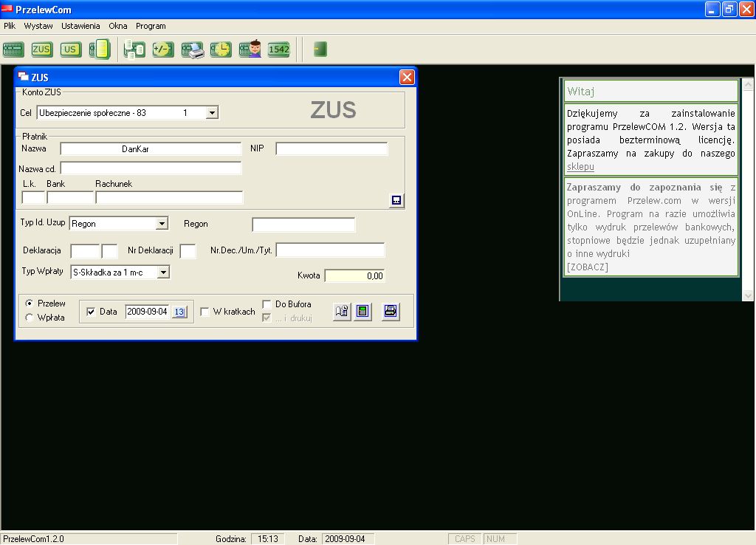Check the Do Bufora checkbox
This screenshot has width=756, height=545.
coord(267,304)
